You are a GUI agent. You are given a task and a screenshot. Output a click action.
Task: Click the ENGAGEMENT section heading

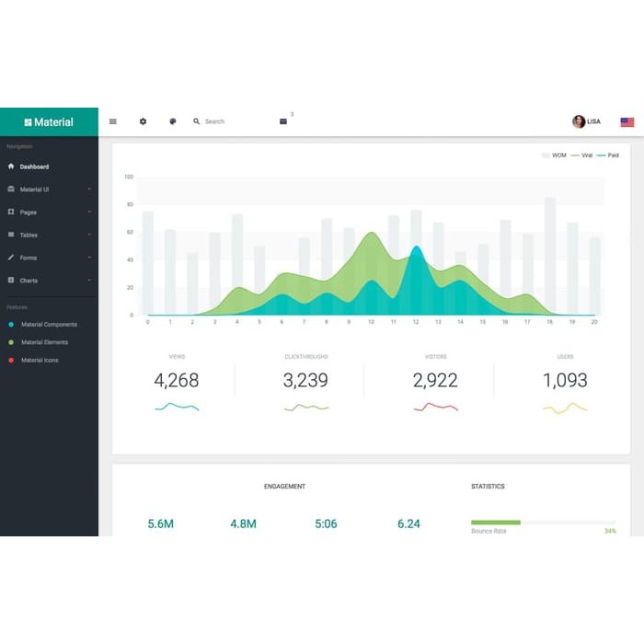284,487
